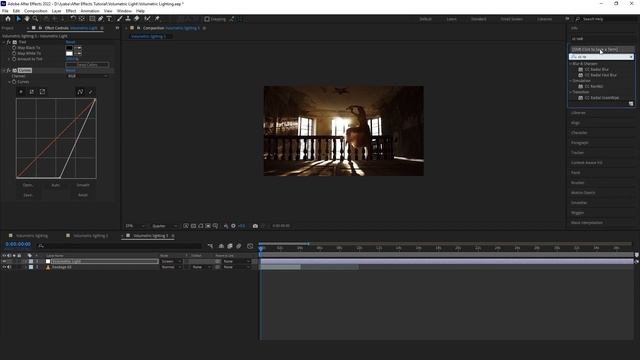Click the Map Black To color swatch
Viewport: 640px width, 360px height.
pyautogui.click(x=69, y=48)
